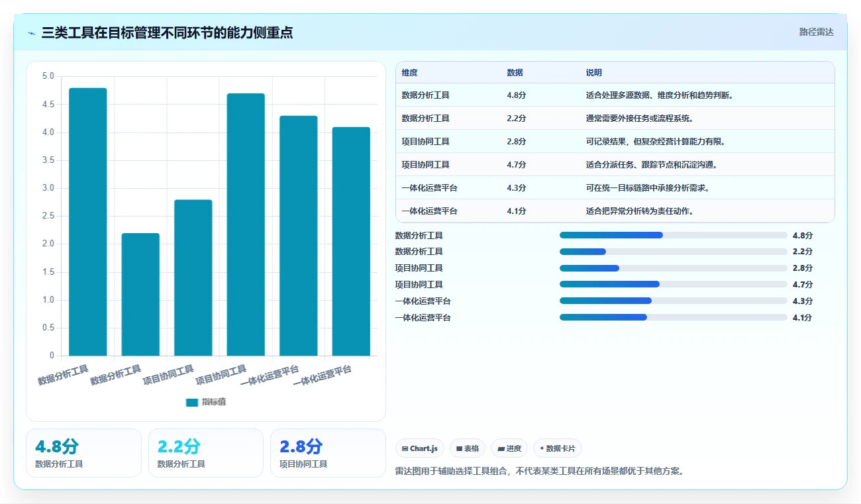861x504 pixels.
Task: Click the 4.1分 cell in the table
Action: pyautogui.click(x=517, y=211)
